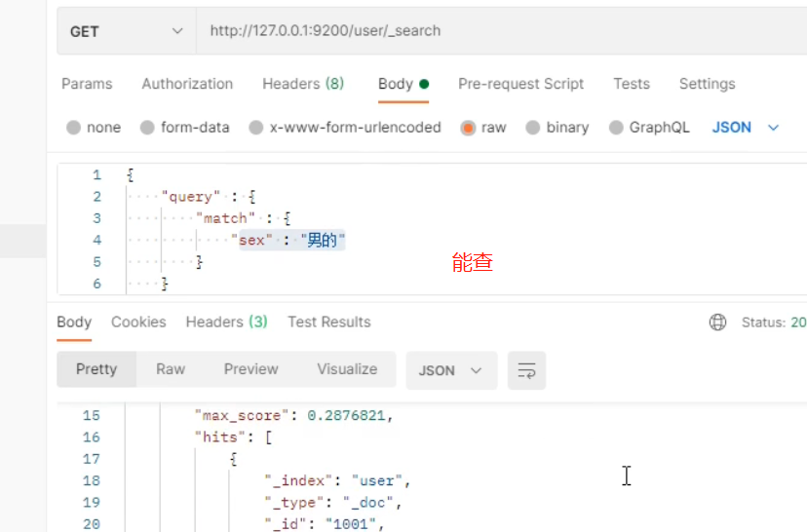Click "query" text in request body
Screen dimensions: 807x532
click(190, 197)
